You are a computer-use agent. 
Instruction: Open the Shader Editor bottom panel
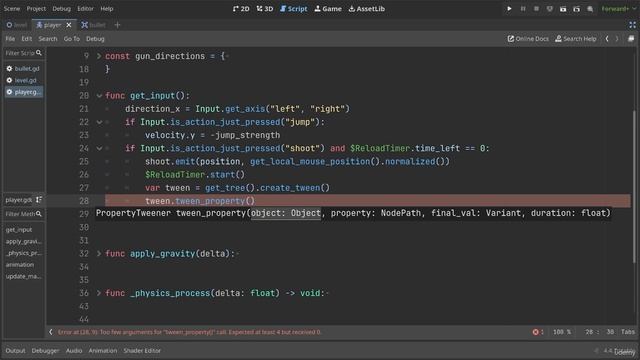pos(142,351)
